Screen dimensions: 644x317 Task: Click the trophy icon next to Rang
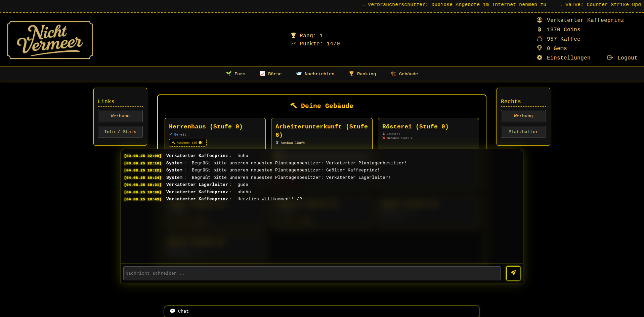click(293, 35)
